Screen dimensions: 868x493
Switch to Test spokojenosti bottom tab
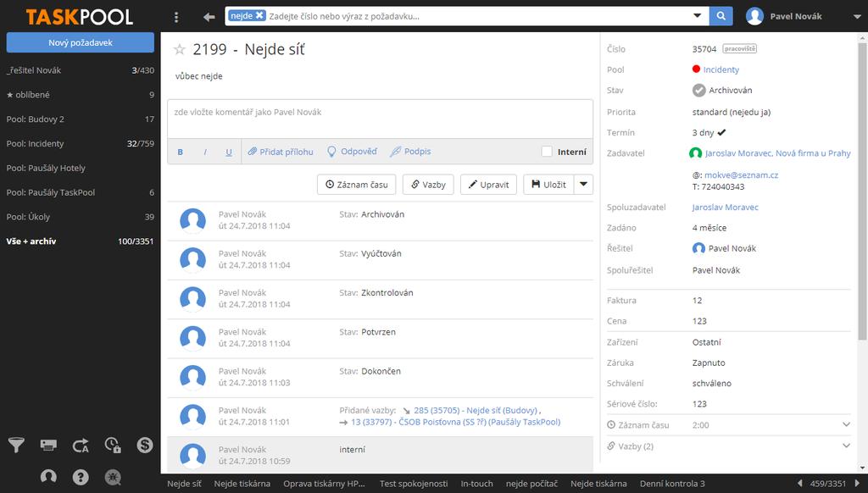[x=414, y=483]
